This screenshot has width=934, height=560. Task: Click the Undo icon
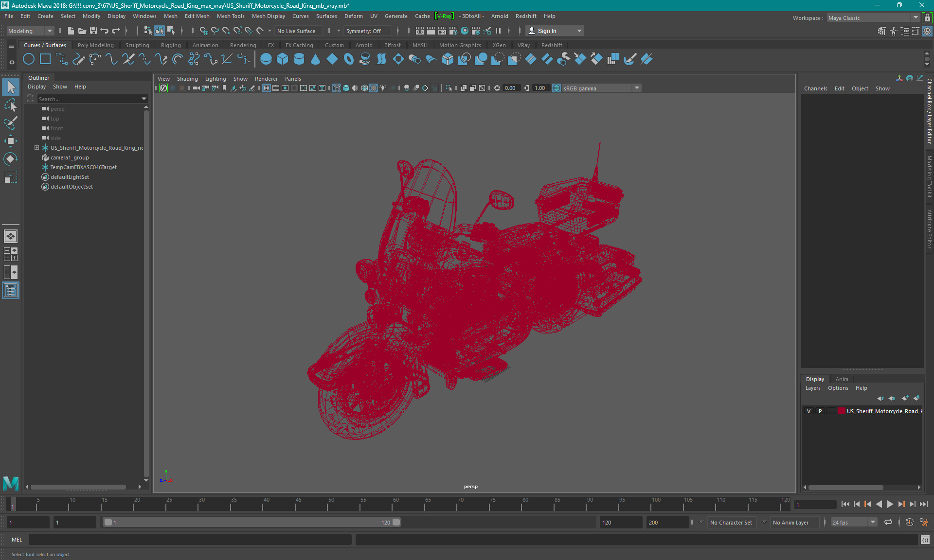coord(105,31)
